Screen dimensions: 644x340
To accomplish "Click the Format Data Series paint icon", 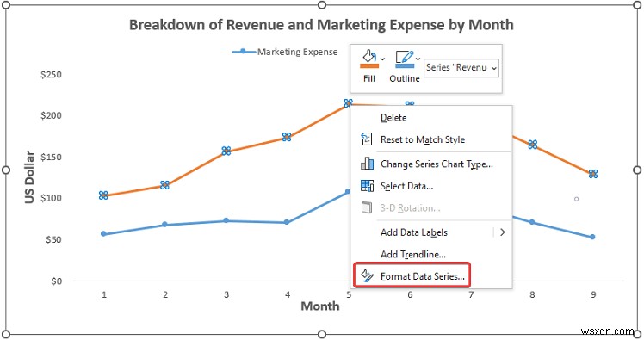I will (367, 276).
